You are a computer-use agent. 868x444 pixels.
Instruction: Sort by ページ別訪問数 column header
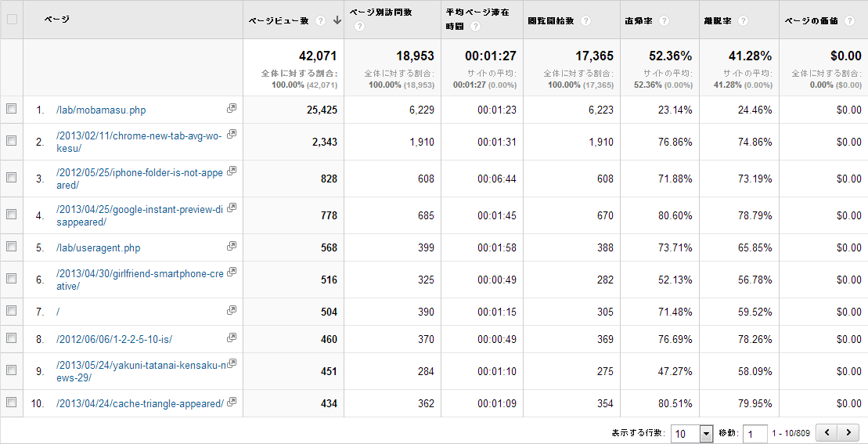point(380,13)
